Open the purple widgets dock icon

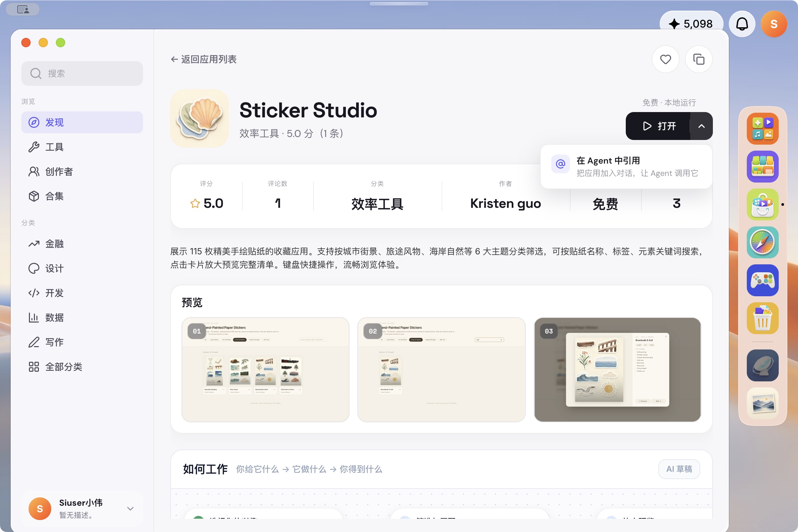pyautogui.click(x=762, y=167)
